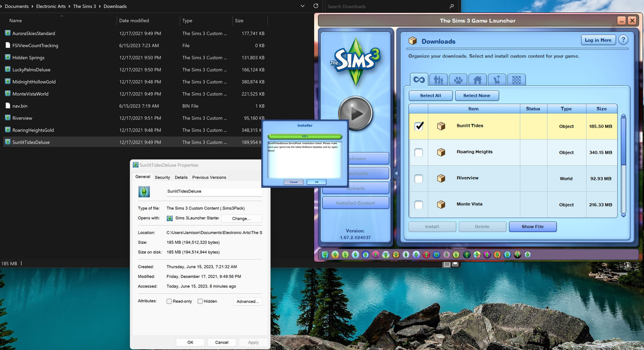Expand the chevron after Electronic Arts in breadcrumb
The height and width of the screenshot is (350, 644).
coord(70,7)
